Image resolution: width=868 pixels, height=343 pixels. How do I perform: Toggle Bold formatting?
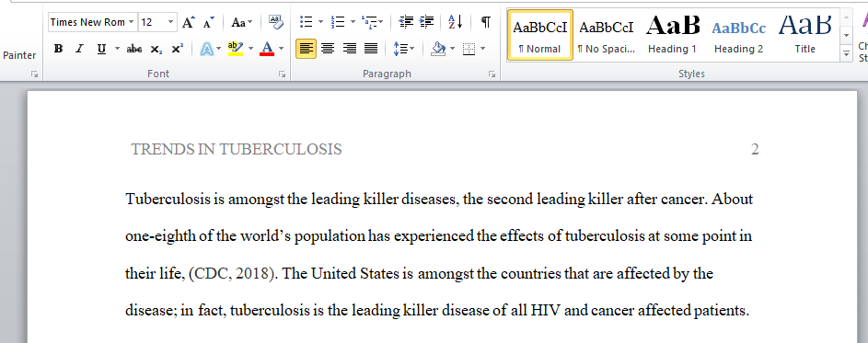coord(58,49)
